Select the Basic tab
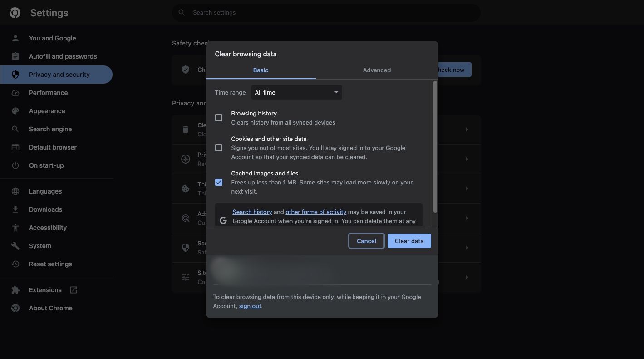Viewport: 644px width, 359px height. click(x=261, y=70)
